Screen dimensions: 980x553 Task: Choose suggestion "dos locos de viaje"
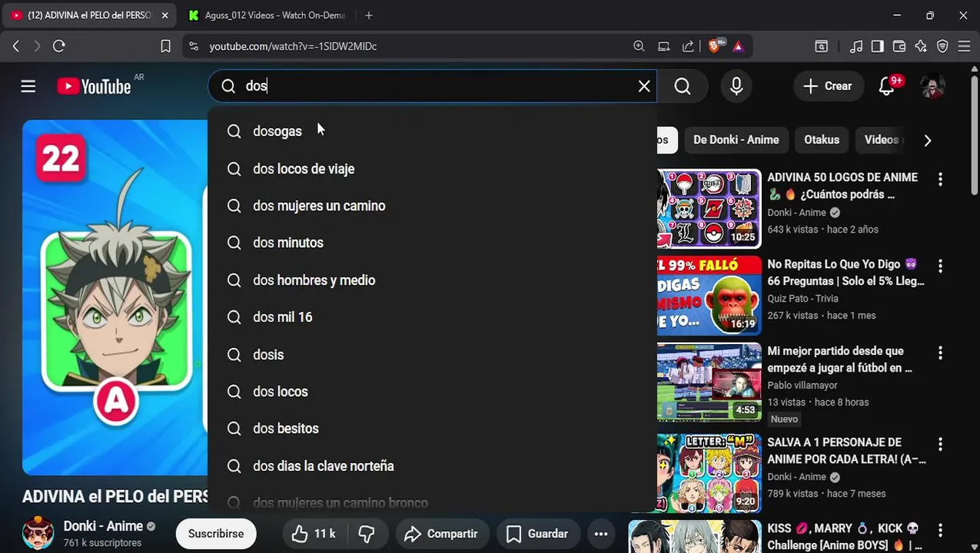tap(432, 169)
